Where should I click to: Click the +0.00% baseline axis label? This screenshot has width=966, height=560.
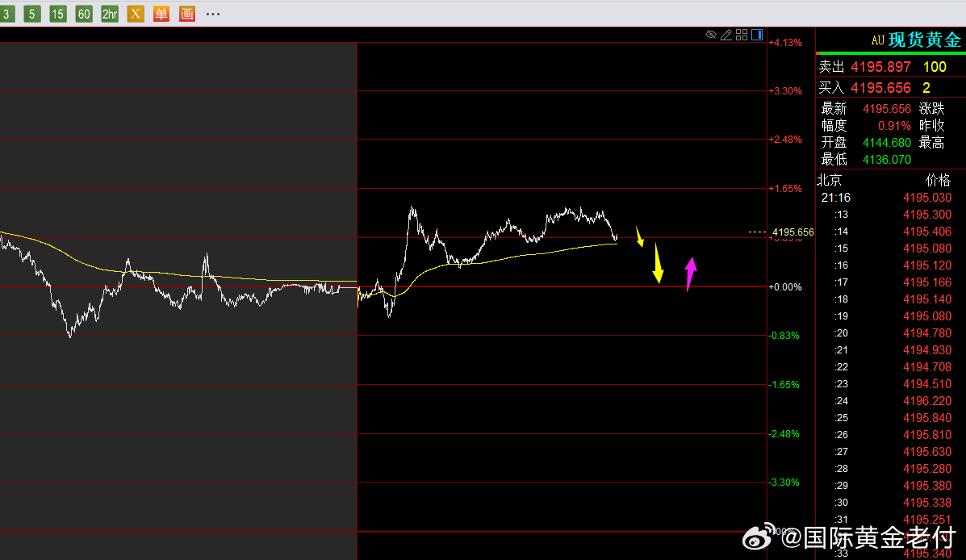(x=785, y=287)
